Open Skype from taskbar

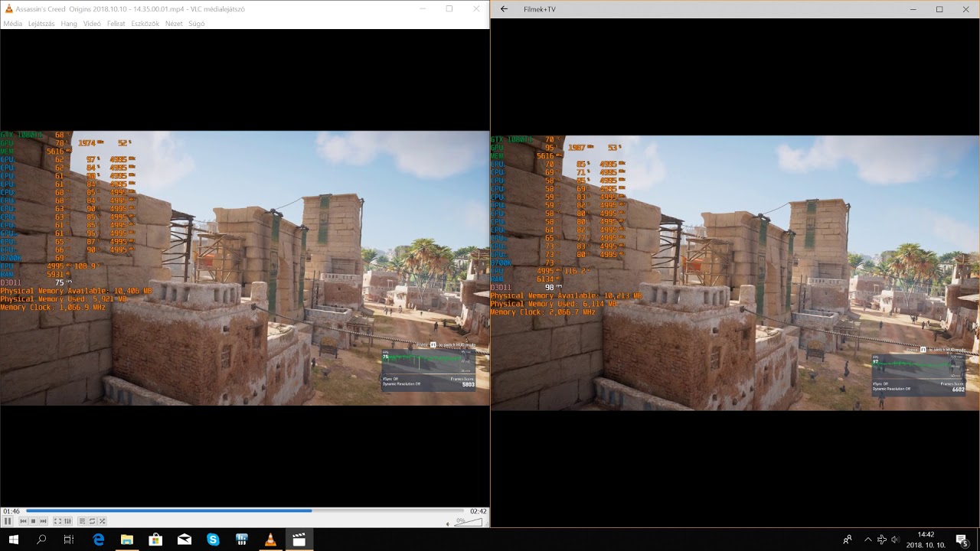(x=213, y=540)
